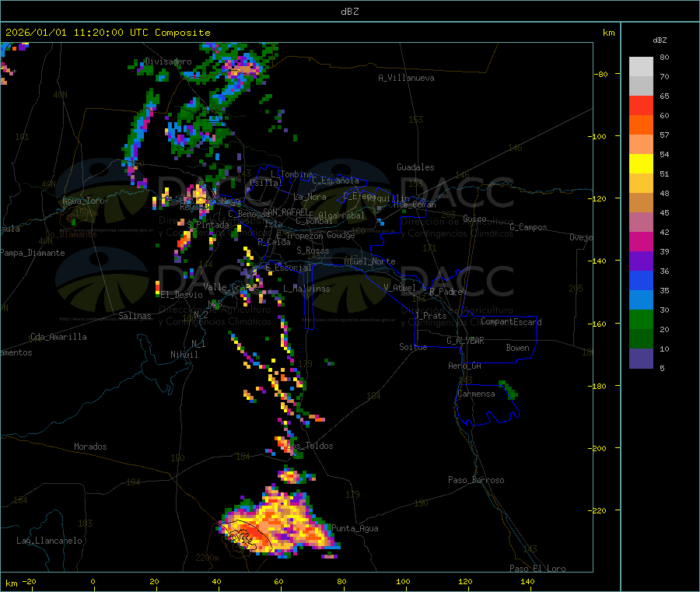Click the -80 km vertical axis tick

[600, 74]
